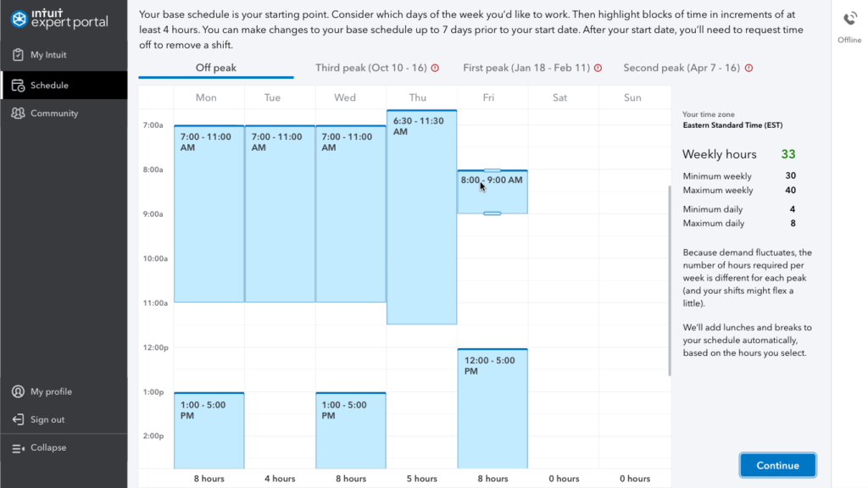Click the Third peak warning icon
Image resolution: width=868 pixels, height=488 pixels.
pos(436,69)
